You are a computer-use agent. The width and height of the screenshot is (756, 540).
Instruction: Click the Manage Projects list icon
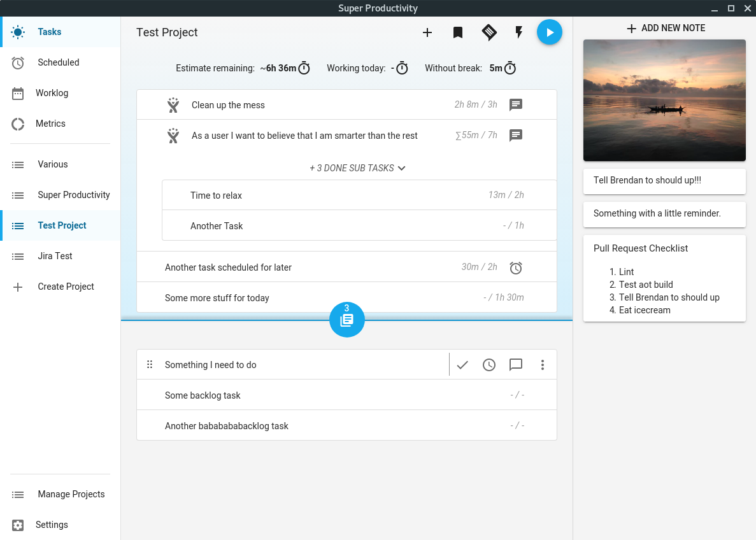18,495
